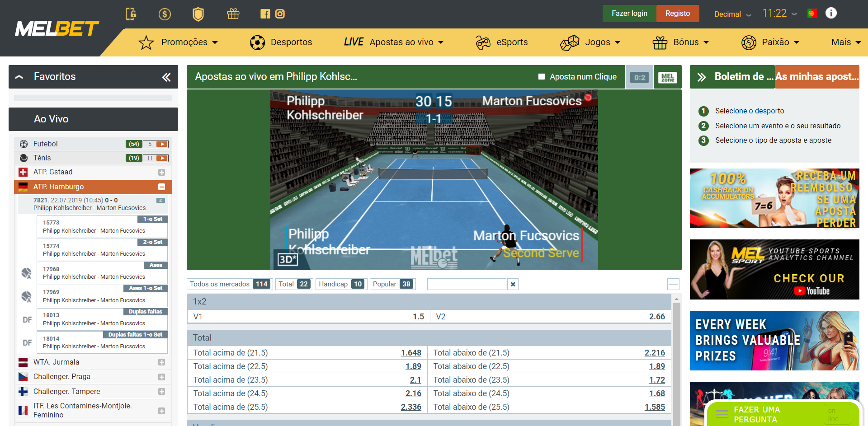Open the mobile app icon in the header

pyautogui.click(x=131, y=14)
